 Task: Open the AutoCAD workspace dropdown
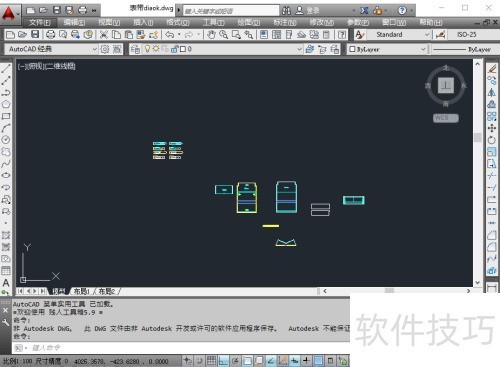(x=51, y=49)
